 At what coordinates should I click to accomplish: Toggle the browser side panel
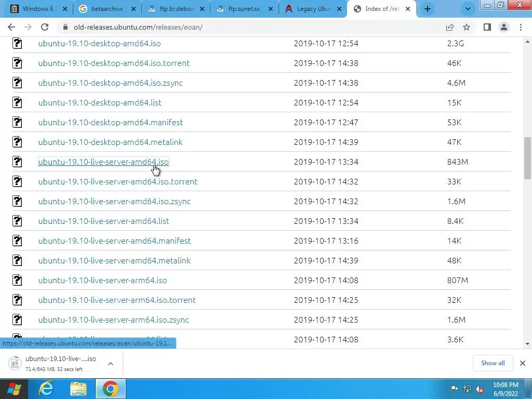point(487,27)
